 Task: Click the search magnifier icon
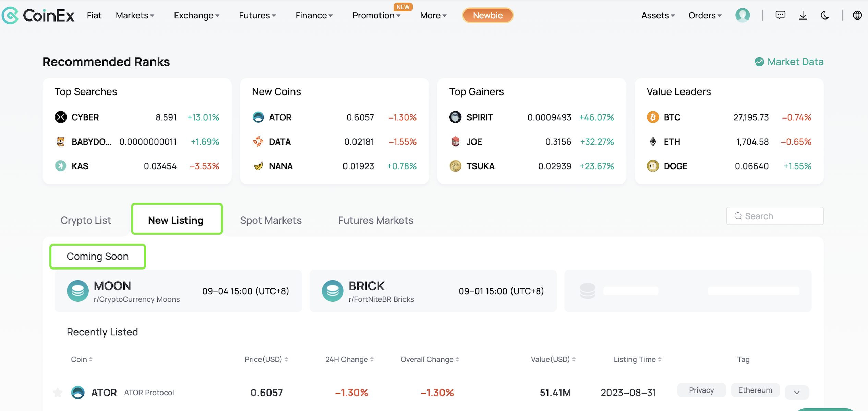[x=738, y=216]
